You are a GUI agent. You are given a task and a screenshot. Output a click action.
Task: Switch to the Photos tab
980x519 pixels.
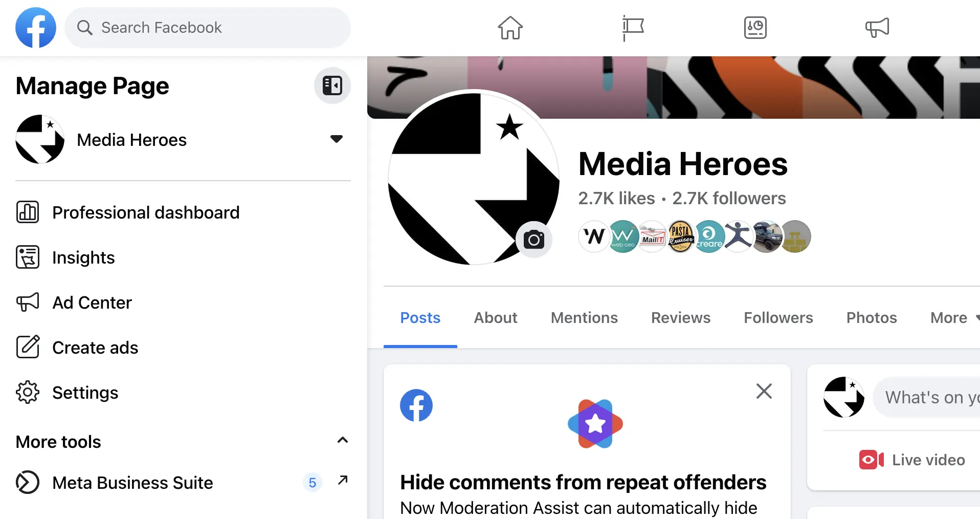pyautogui.click(x=872, y=317)
